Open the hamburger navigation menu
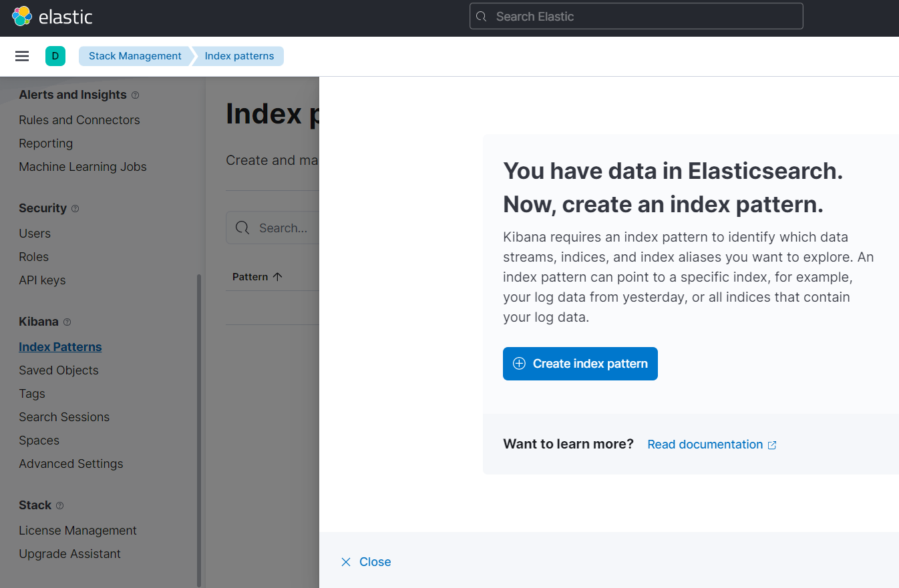Image resolution: width=899 pixels, height=588 pixels. [22, 56]
